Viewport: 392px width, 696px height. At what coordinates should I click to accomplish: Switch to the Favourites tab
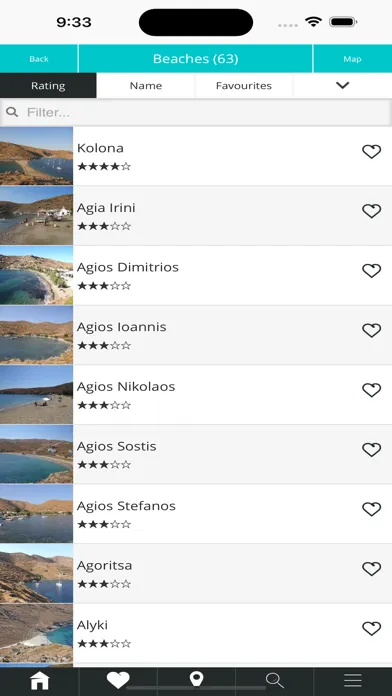[x=244, y=86]
